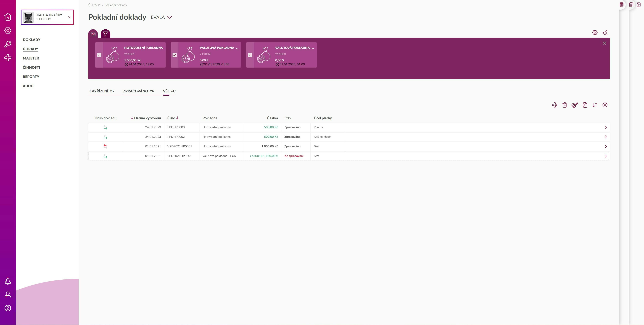Image resolution: width=644 pixels, height=325 pixels.
Task: Click Pokladna column header
Action: coord(210,118)
